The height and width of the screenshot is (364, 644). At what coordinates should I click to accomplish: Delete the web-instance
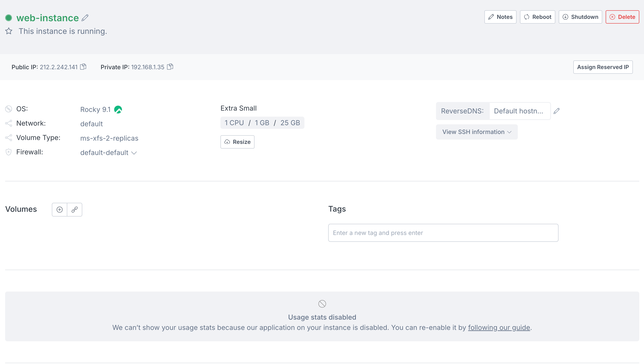(x=622, y=17)
